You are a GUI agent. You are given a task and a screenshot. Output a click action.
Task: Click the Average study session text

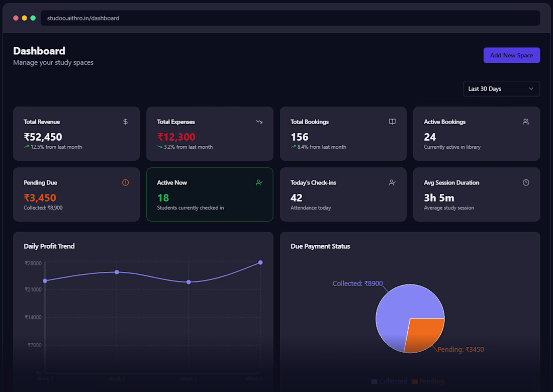coord(449,208)
